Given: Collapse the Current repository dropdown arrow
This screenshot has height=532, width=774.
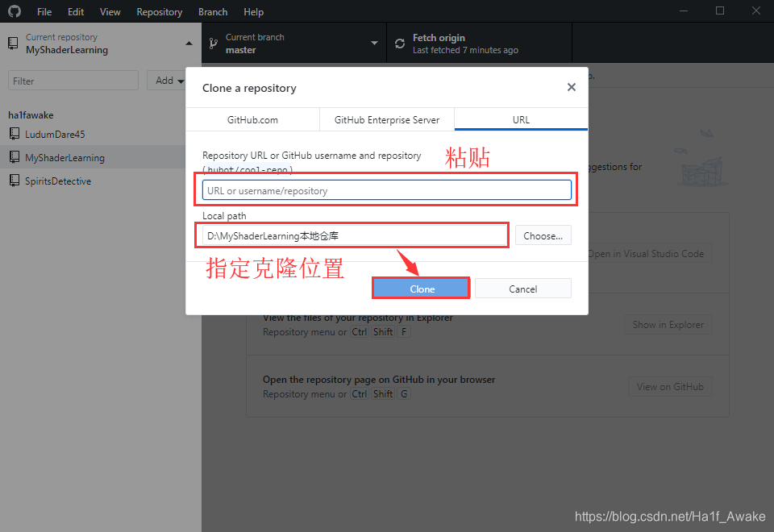Looking at the screenshot, I should point(189,44).
